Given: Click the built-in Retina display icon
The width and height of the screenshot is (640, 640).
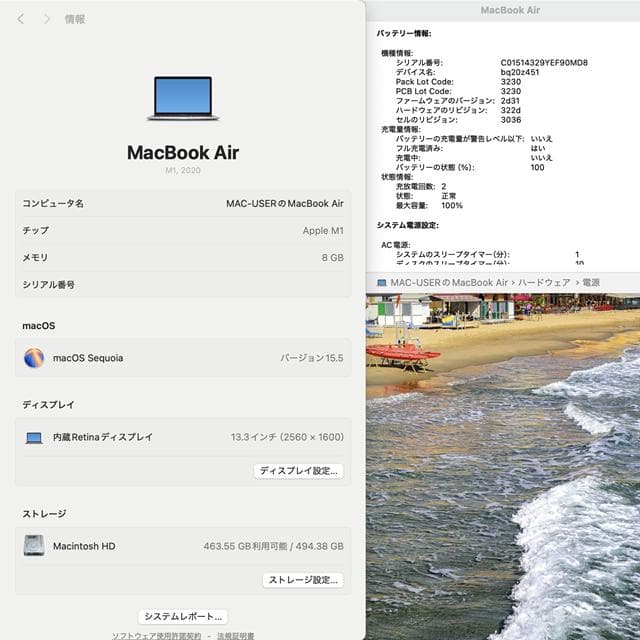Looking at the screenshot, I should [34, 438].
